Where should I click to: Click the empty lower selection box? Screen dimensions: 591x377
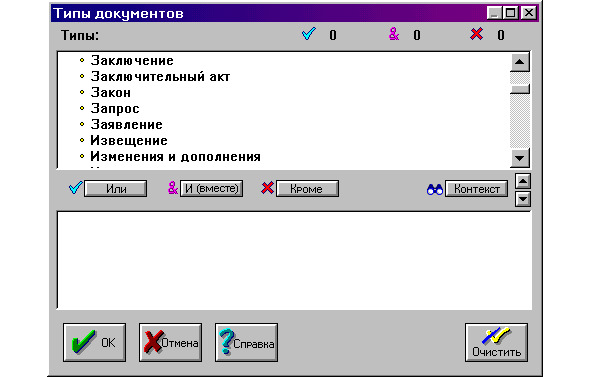tap(294, 260)
